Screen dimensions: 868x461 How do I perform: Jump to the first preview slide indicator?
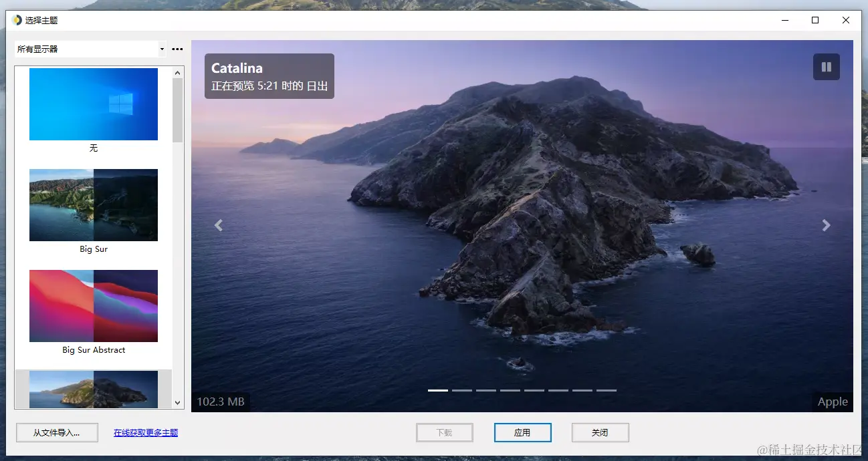click(438, 390)
